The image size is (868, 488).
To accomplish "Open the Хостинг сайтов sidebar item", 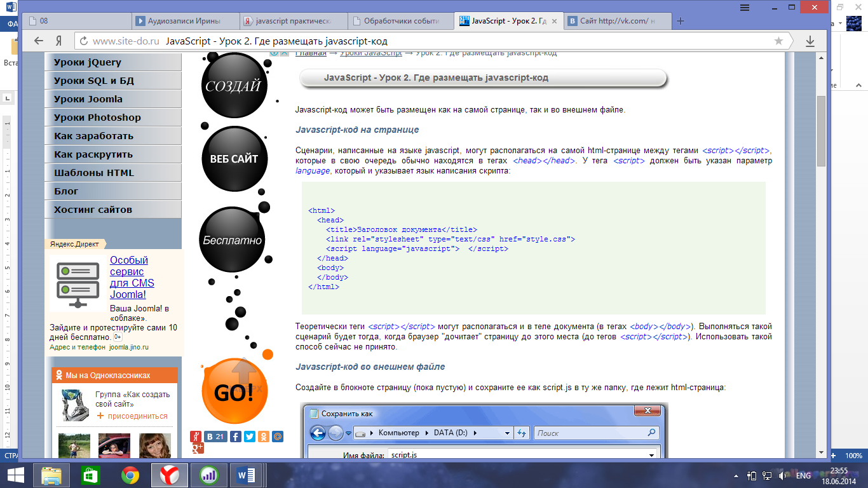I will [x=113, y=210].
